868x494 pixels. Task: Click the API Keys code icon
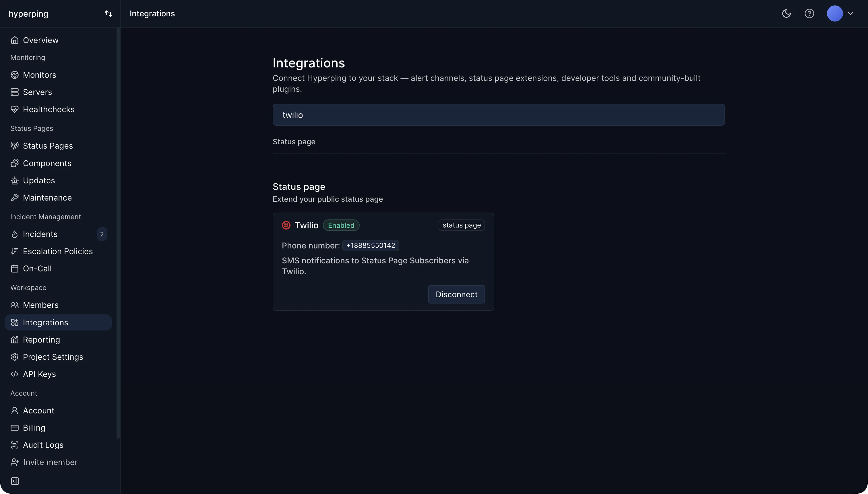click(x=14, y=374)
